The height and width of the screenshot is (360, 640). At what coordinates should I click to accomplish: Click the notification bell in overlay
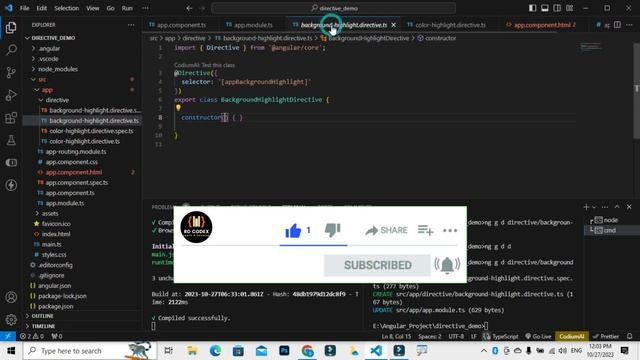click(447, 265)
